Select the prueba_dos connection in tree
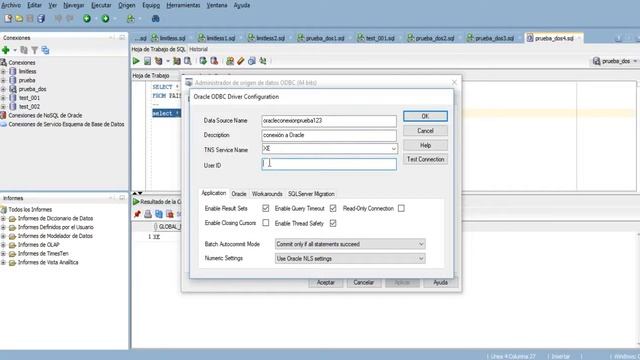The image size is (640, 360). 32,89
